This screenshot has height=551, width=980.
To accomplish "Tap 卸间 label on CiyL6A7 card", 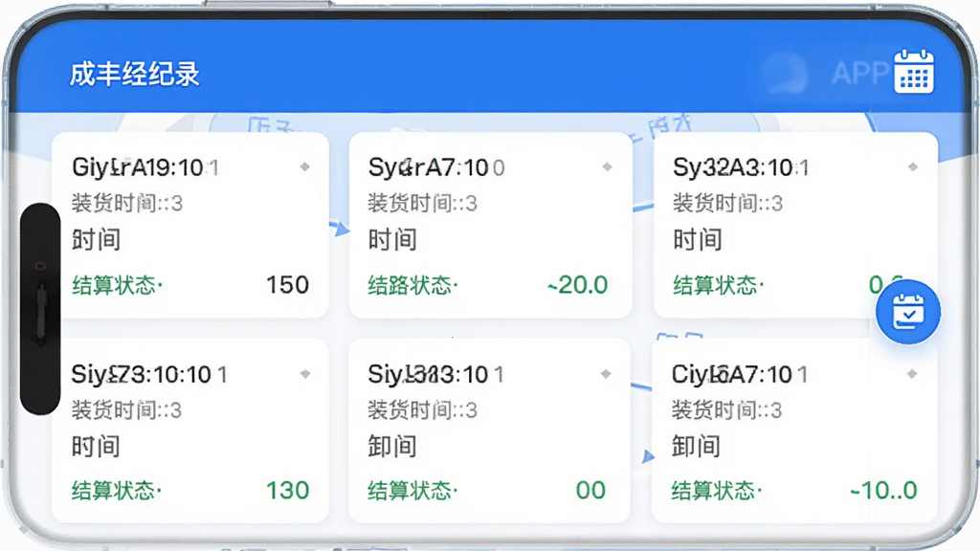I will click(696, 447).
